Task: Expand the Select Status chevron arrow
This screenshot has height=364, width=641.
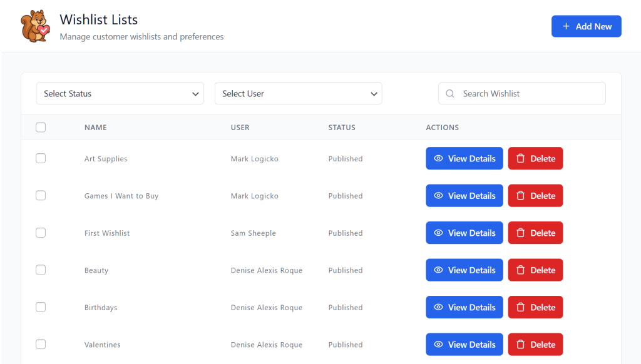Action: click(x=195, y=93)
